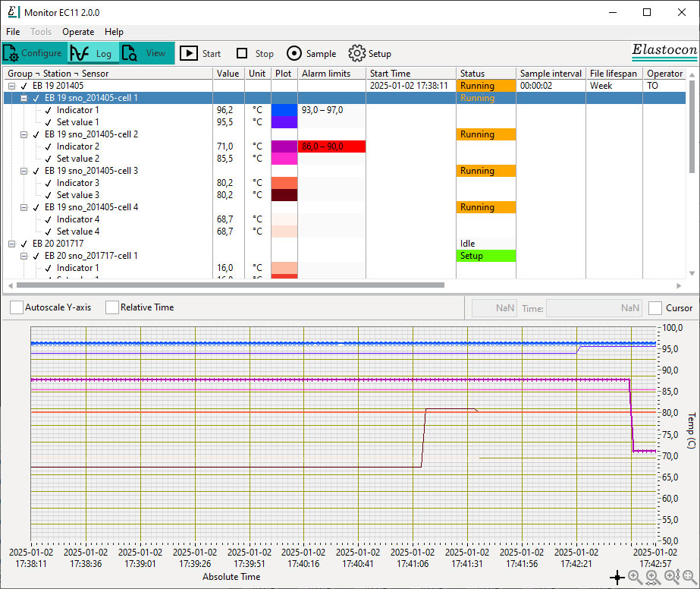Collapse EB 19 sno_201405-cell 4 node
The height and width of the screenshot is (589, 700).
click(24, 207)
